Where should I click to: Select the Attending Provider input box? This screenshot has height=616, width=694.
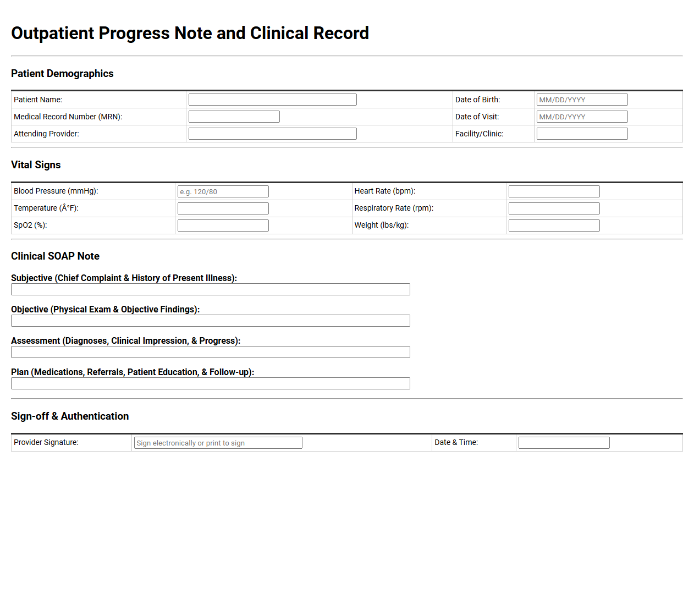tap(272, 134)
